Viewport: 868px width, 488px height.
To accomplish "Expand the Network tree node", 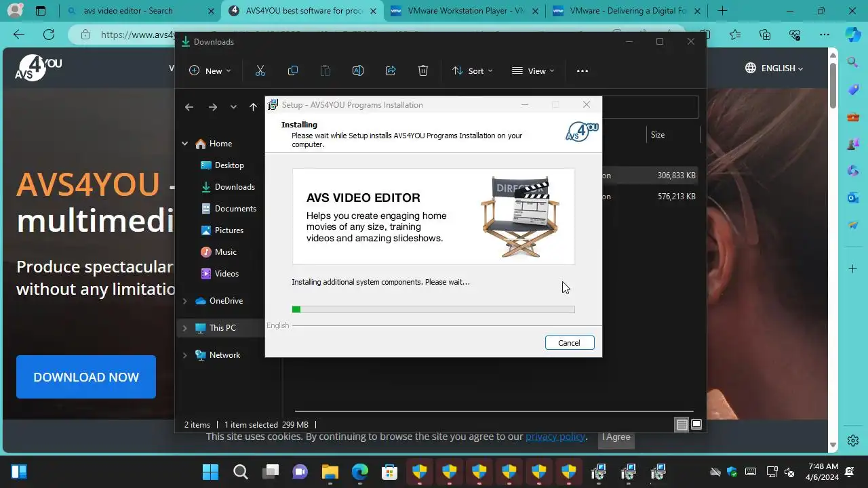I will point(184,355).
